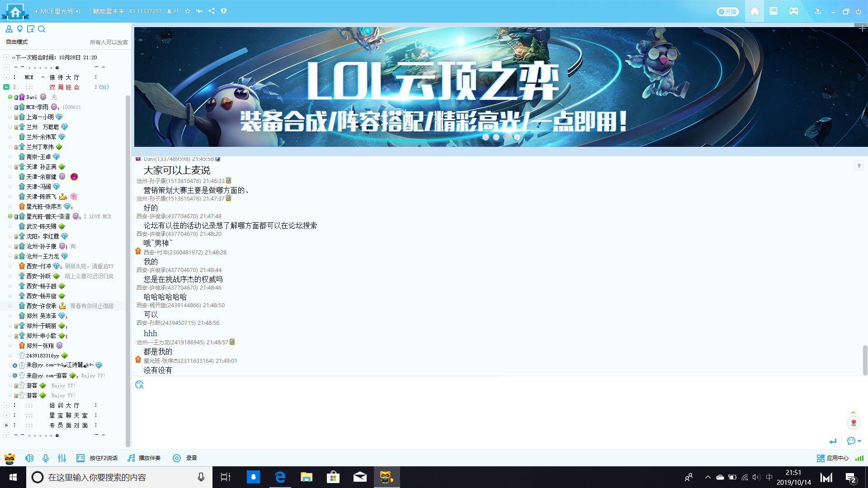Collapse the 双周班会 channel

click(6, 87)
